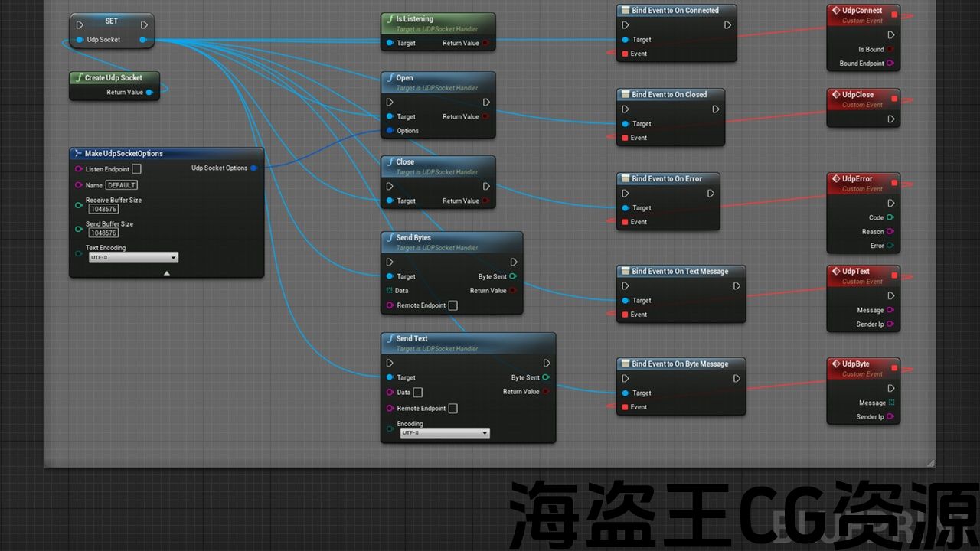Open Text Encoding dropdown in Make UdpSocketOptions

coord(133,258)
